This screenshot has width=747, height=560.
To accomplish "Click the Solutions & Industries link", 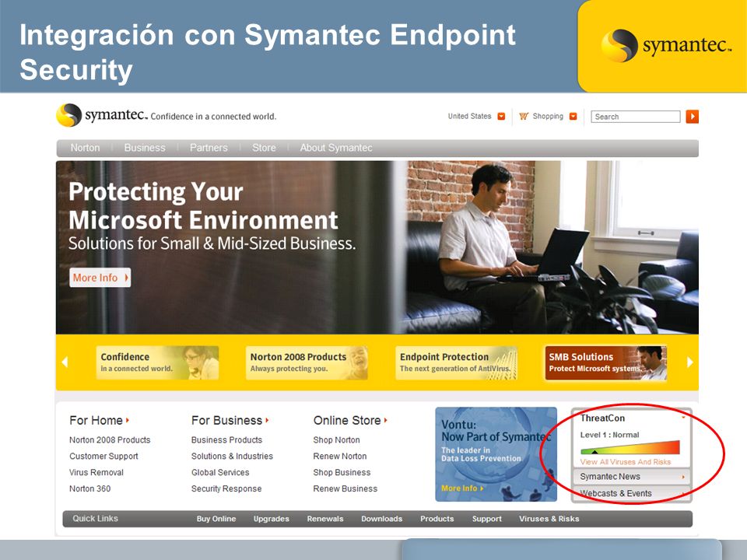I will [232, 457].
